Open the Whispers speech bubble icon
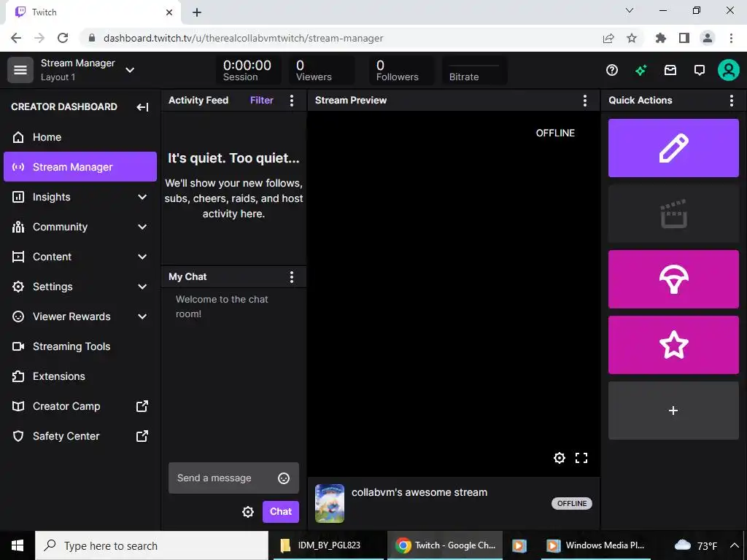Image resolution: width=747 pixels, height=560 pixels. (x=700, y=71)
